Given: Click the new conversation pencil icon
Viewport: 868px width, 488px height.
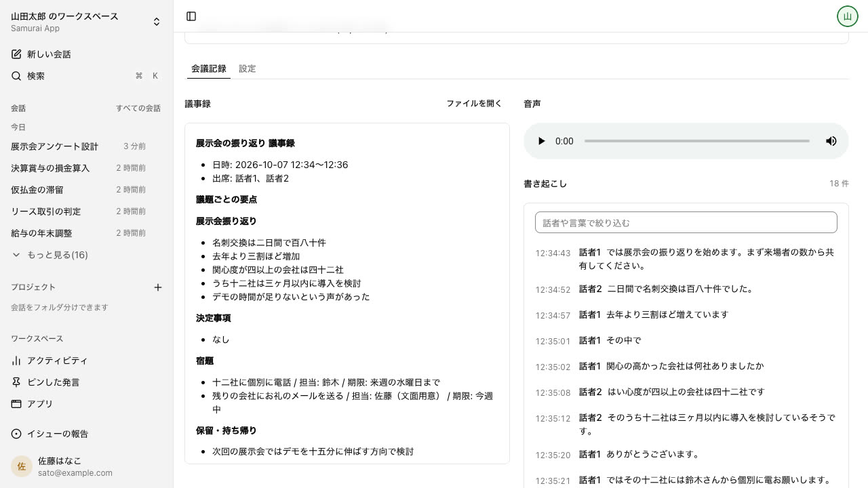Looking at the screenshot, I should pos(16,54).
